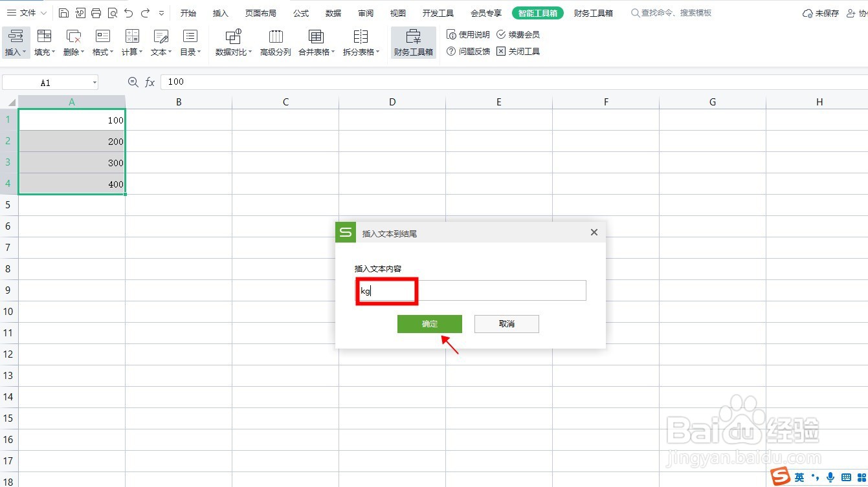Click 续费会员 renew membership
The height and width of the screenshot is (487, 868).
tap(518, 34)
